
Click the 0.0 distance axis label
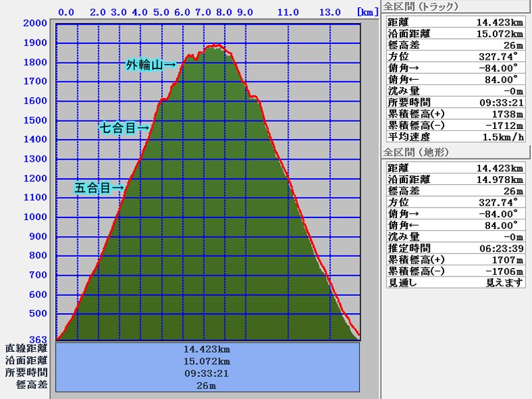66,12
